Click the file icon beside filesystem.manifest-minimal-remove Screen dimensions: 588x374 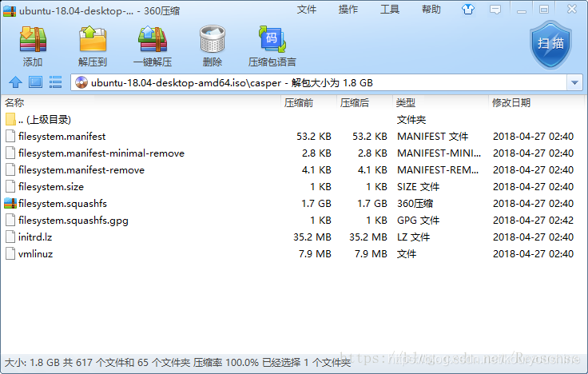10,153
